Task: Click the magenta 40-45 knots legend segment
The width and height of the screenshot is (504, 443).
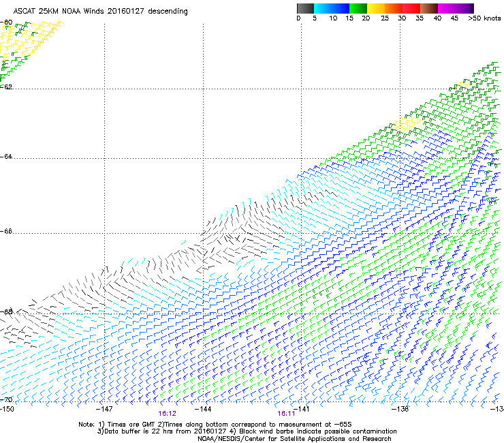Action: pyautogui.click(x=447, y=8)
